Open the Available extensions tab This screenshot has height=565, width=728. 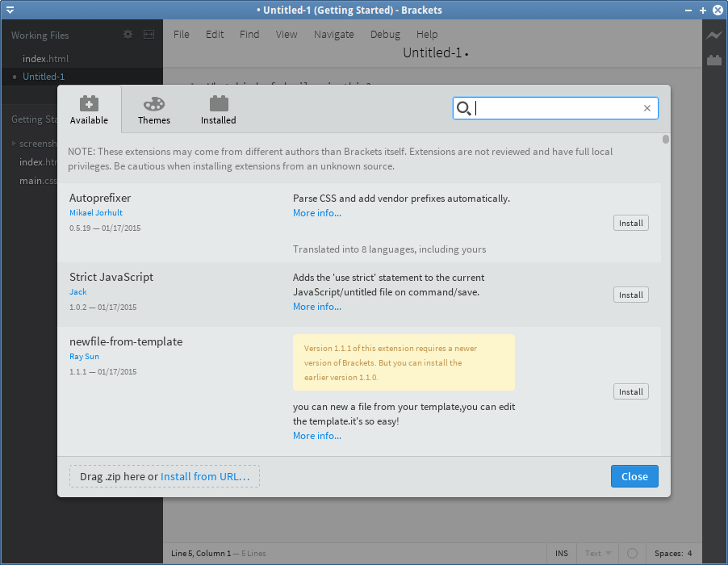pyautogui.click(x=89, y=110)
